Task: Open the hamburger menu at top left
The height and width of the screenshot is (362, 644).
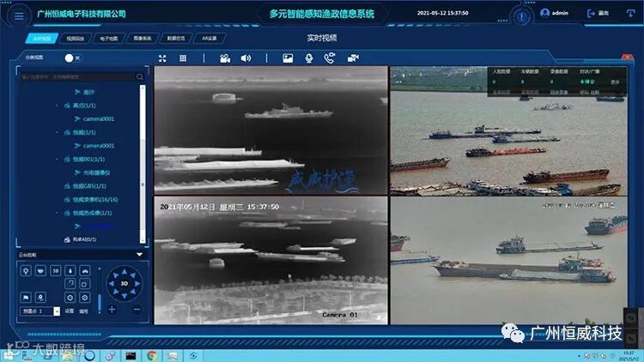Action: [19, 16]
